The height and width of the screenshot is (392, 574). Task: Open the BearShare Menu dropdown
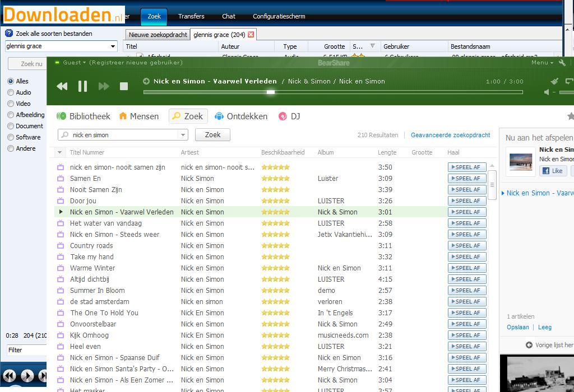click(x=542, y=63)
